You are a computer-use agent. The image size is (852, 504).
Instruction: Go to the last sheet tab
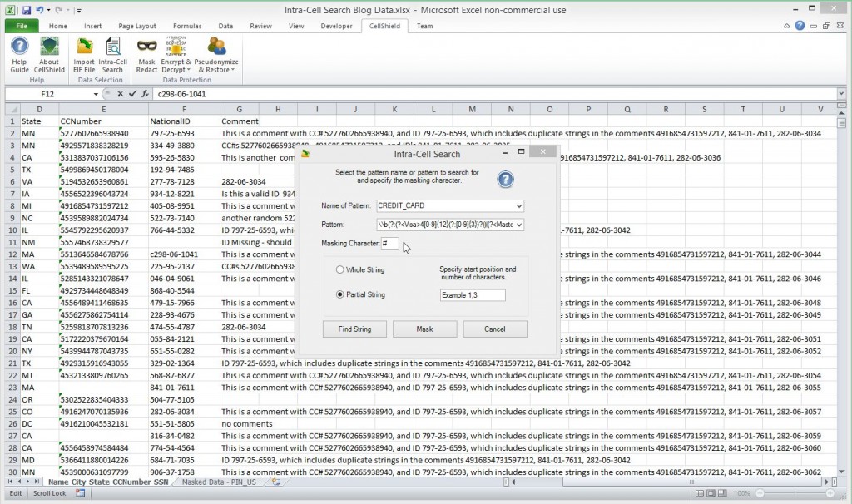click(x=37, y=482)
